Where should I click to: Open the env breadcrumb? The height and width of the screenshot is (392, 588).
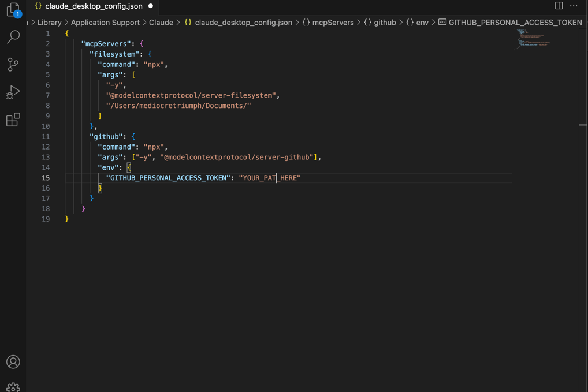(x=418, y=23)
